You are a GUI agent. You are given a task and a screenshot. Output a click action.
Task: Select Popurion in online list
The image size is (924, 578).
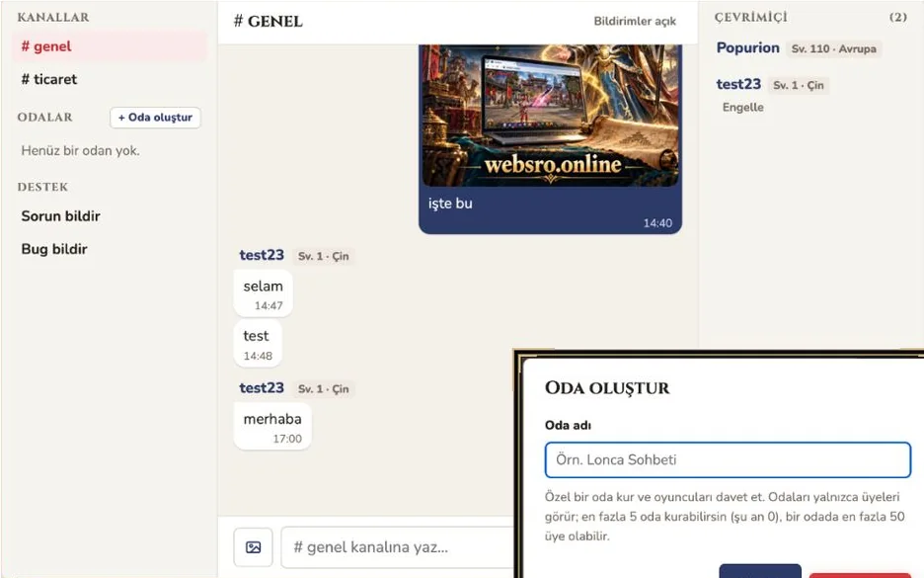coord(748,47)
